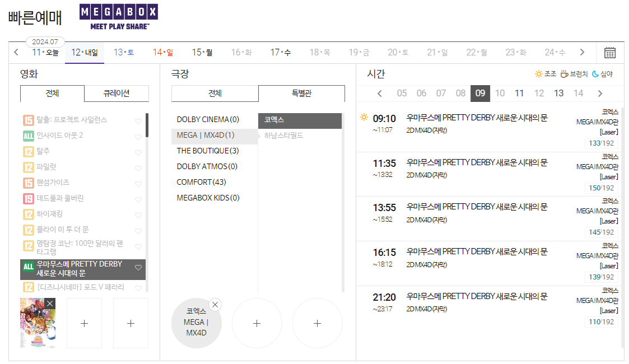Select hour 09 in time bar
This screenshot has width=629, height=364.
click(x=480, y=94)
